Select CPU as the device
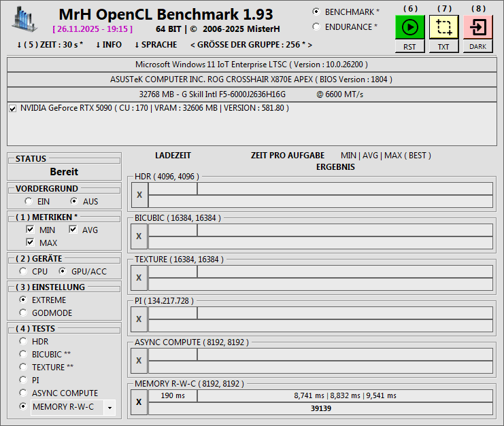504x426 pixels. point(23,271)
